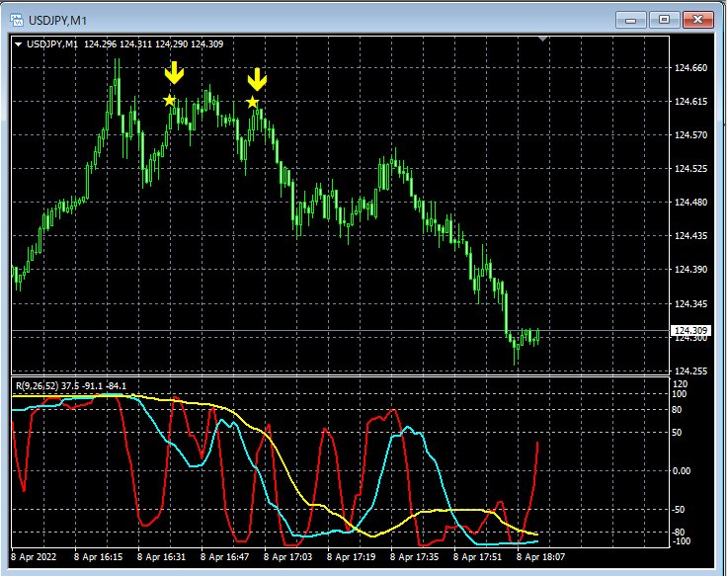Click the 8 Apr 17:35 time label
The width and height of the screenshot is (728, 576).
pyautogui.click(x=414, y=556)
